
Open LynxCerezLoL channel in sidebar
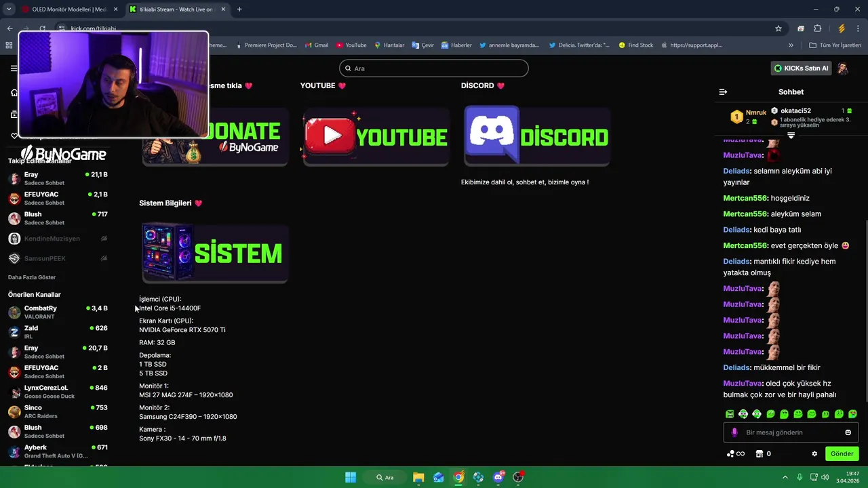click(x=58, y=392)
